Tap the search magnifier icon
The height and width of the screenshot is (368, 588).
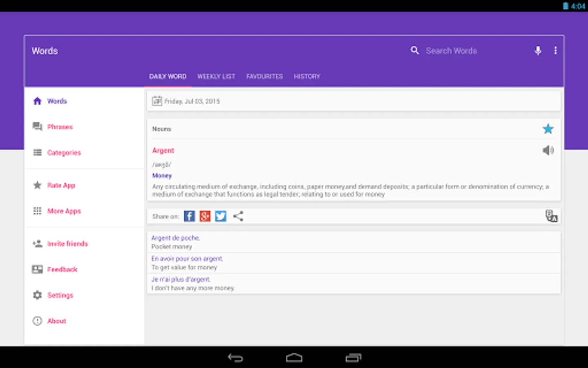click(x=415, y=50)
